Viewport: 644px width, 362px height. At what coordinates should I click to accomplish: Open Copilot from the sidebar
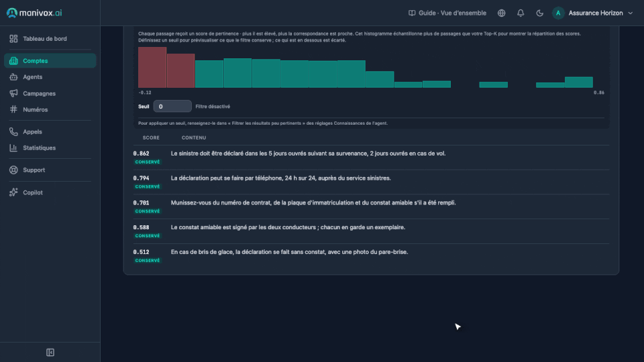click(50, 192)
